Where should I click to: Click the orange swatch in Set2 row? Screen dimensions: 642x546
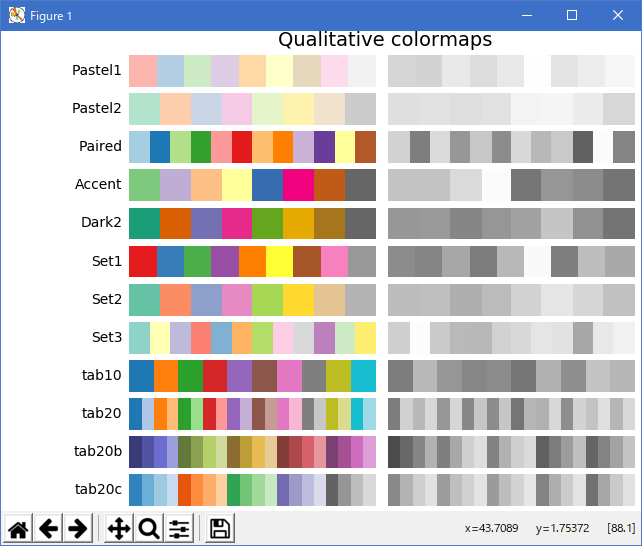pyautogui.click(x=175, y=300)
